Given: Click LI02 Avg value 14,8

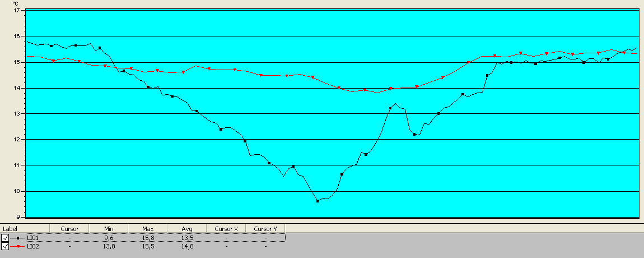Looking at the screenshot, I should pyautogui.click(x=187, y=246).
